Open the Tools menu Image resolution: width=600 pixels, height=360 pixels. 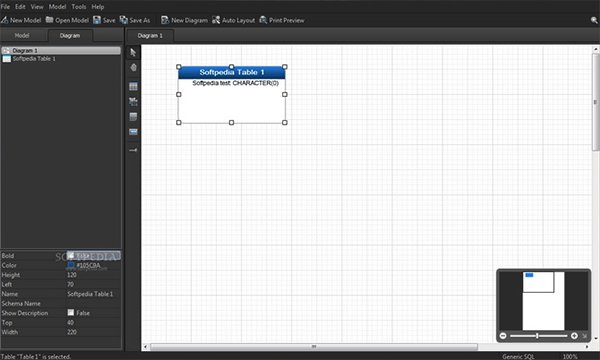coord(79,7)
